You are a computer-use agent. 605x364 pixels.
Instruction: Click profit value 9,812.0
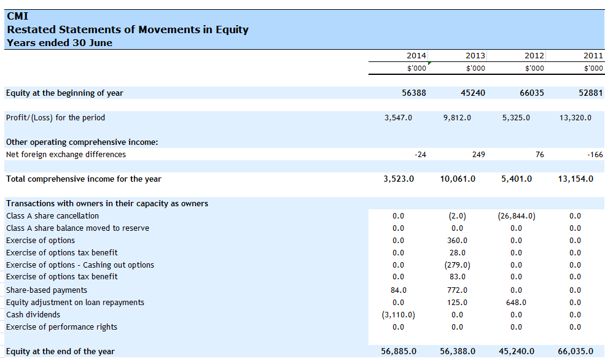(457, 118)
